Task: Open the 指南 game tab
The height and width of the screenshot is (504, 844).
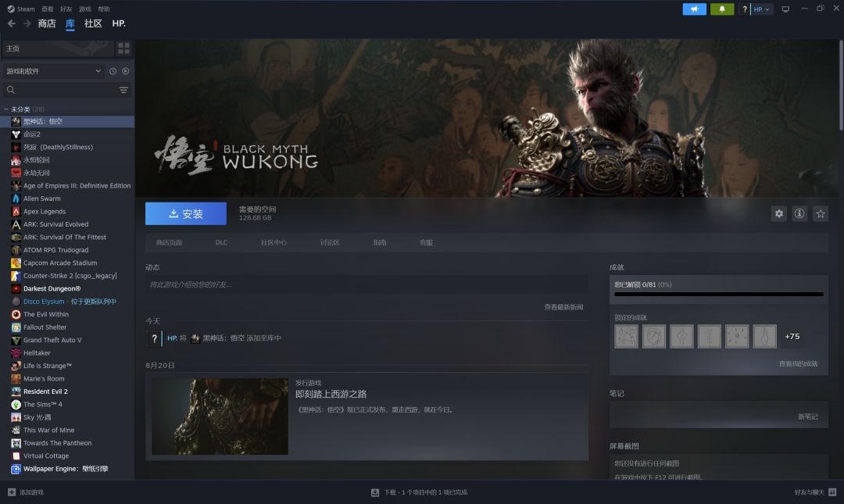Action: 380,243
